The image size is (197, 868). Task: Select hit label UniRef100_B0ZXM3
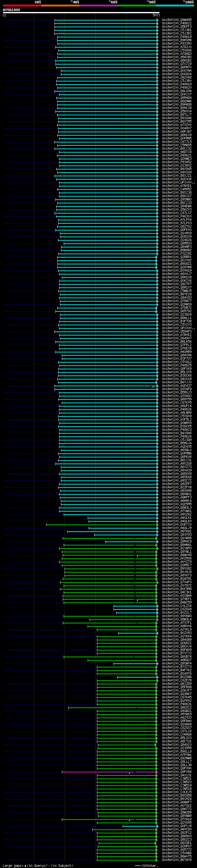(x=176, y=633)
